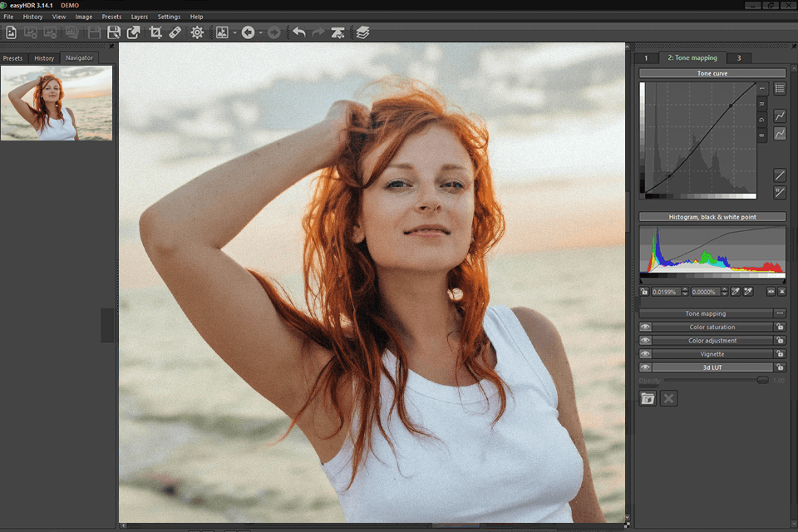Hide the Vignette adjustment layer
This screenshot has height=532, width=798.
pos(646,353)
